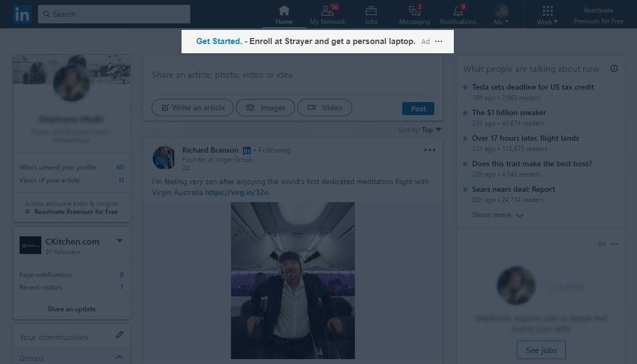The height and width of the screenshot is (364, 637).
Task: Click the Search input field
Action: tap(114, 14)
